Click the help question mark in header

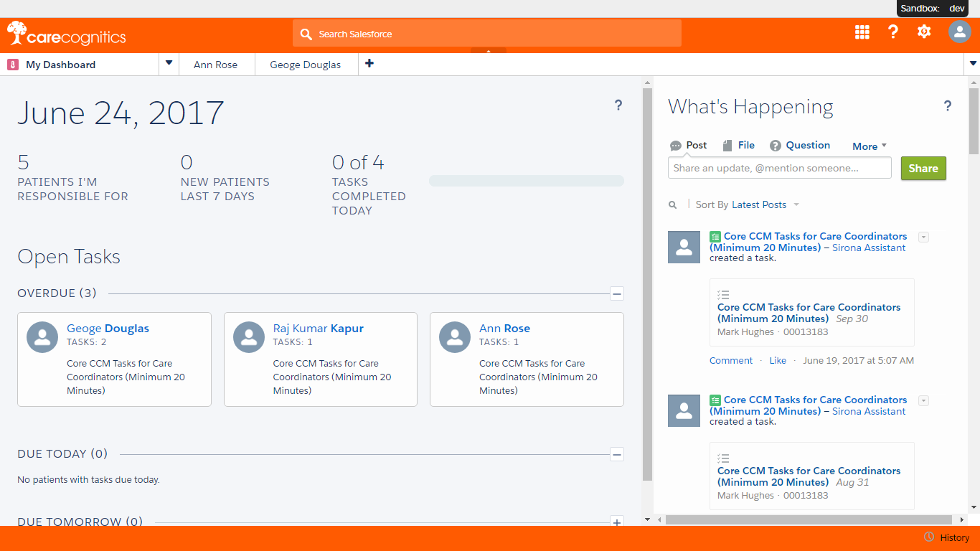pos(893,32)
